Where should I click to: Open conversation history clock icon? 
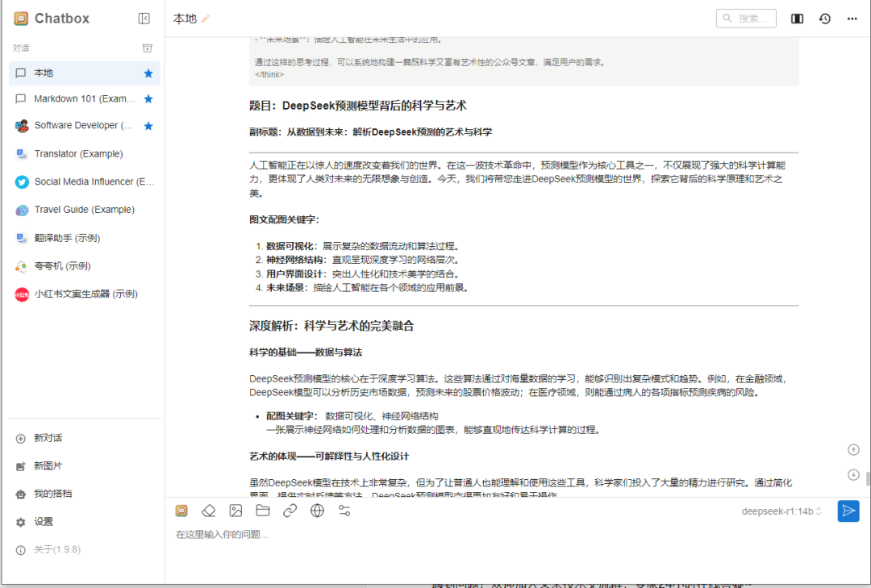(825, 19)
